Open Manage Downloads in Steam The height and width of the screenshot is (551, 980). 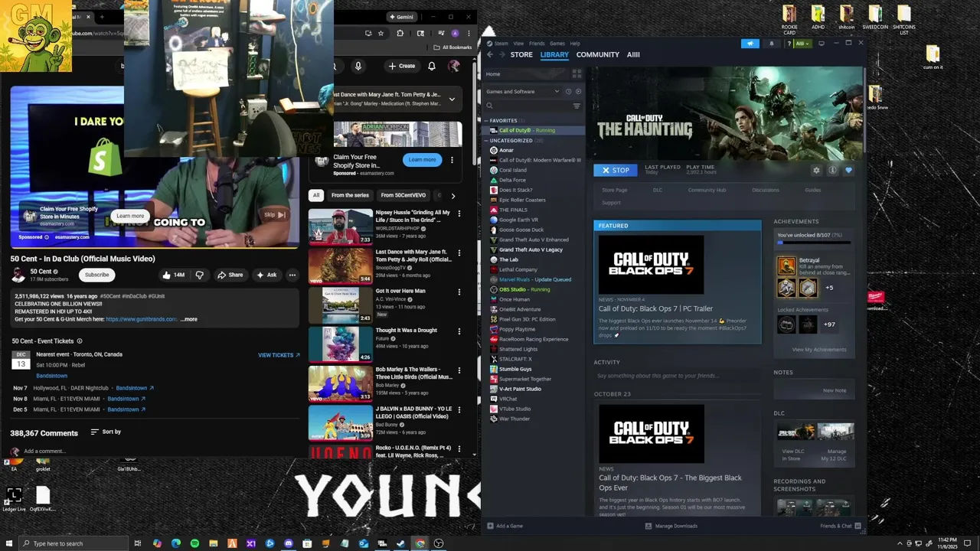pos(671,526)
